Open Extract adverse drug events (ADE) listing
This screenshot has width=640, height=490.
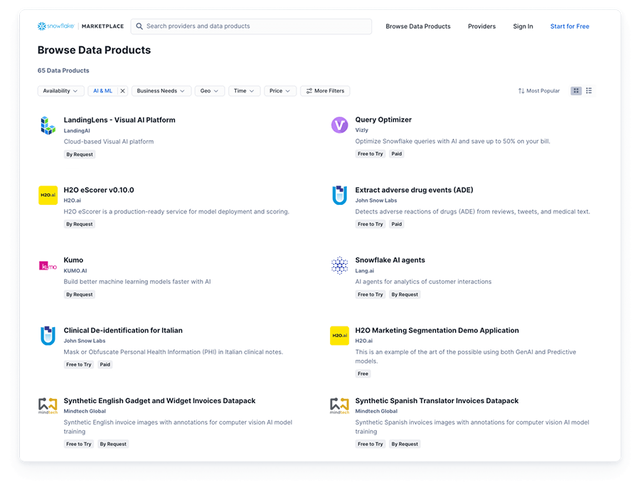pos(414,190)
